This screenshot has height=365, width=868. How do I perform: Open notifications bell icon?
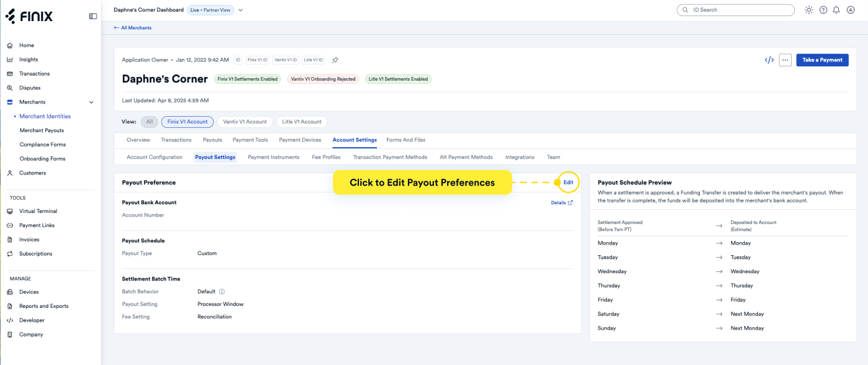click(x=836, y=10)
